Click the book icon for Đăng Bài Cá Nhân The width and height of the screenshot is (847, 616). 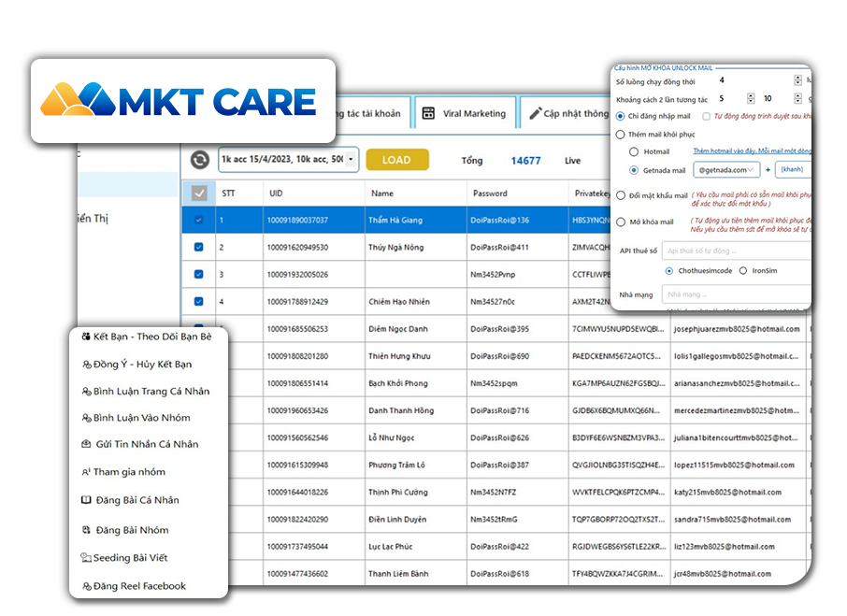tap(86, 500)
